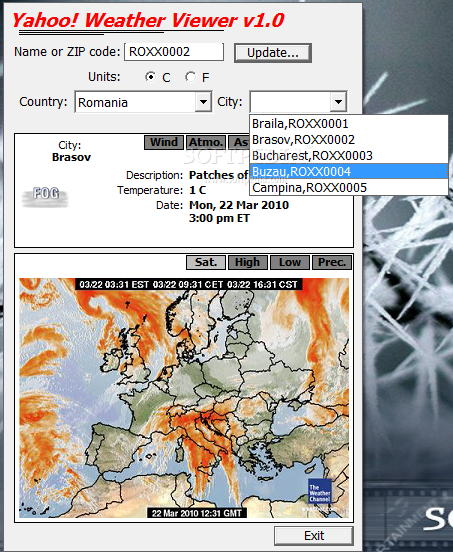Click the date Mon, 22 Mar 2010
453x552 pixels.
(239, 205)
